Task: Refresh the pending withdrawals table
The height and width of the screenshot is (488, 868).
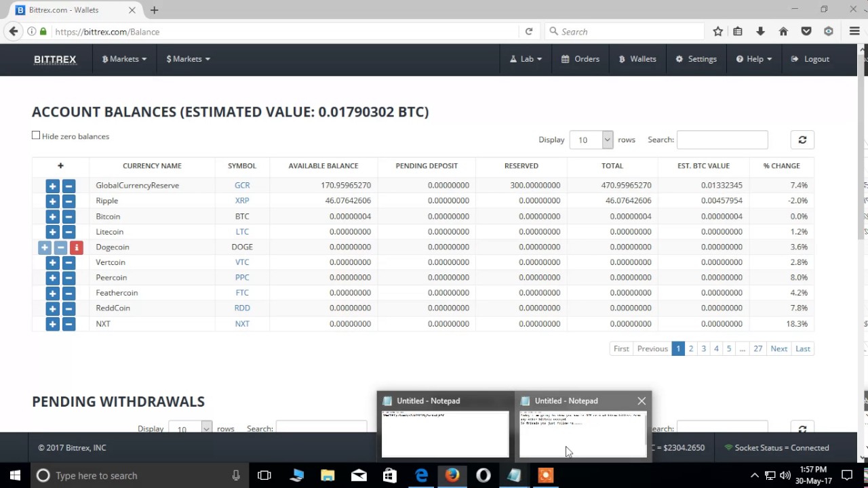Action: (802, 428)
